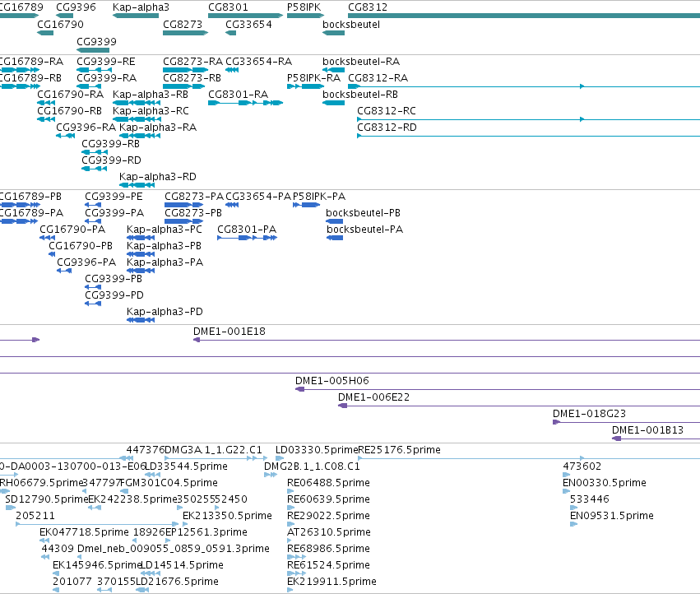Click transcript CG8301-RA

(239, 95)
